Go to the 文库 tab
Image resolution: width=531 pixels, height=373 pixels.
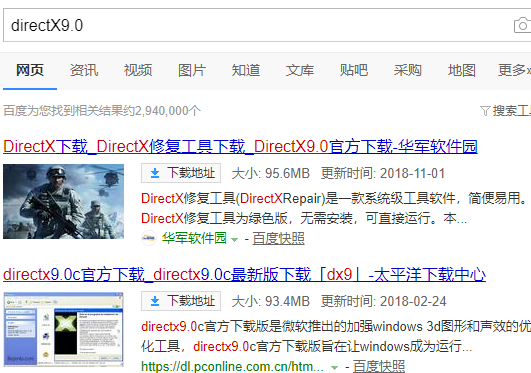[x=300, y=70]
